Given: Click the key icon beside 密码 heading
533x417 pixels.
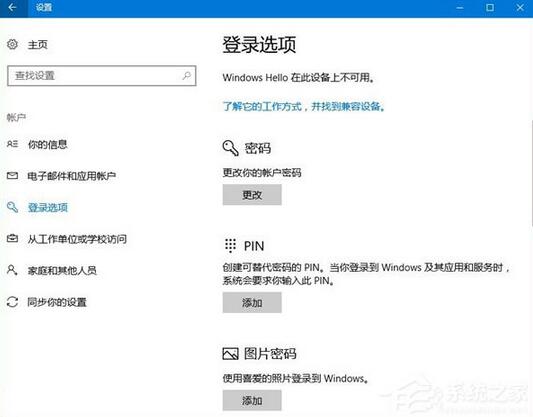Looking at the screenshot, I should tap(230, 148).
